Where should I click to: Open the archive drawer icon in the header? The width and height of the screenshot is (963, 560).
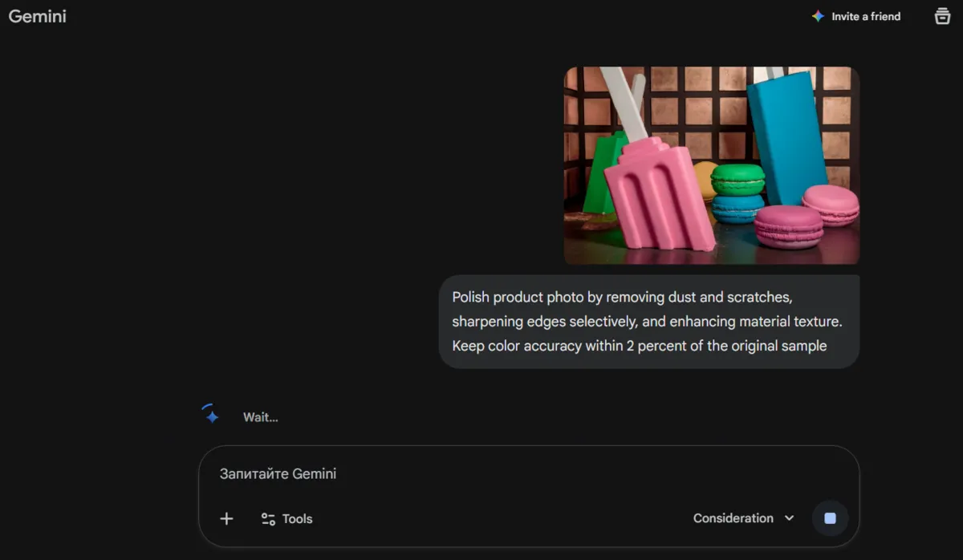tap(942, 16)
